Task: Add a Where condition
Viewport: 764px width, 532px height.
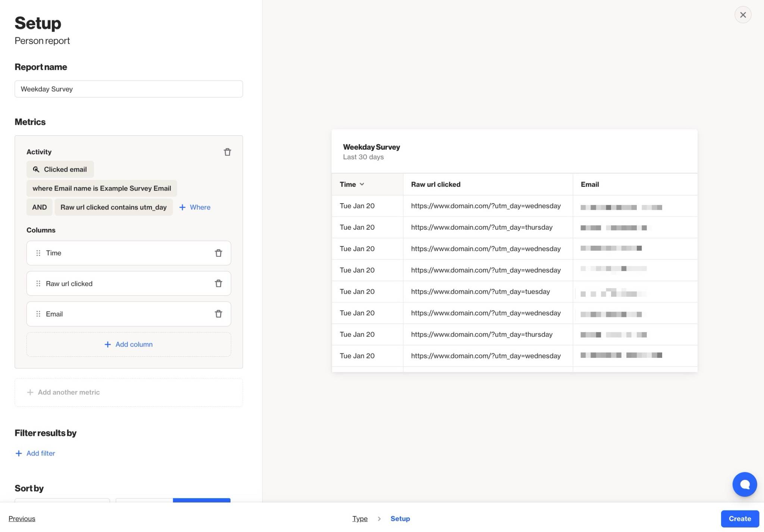Action: pyautogui.click(x=195, y=207)
